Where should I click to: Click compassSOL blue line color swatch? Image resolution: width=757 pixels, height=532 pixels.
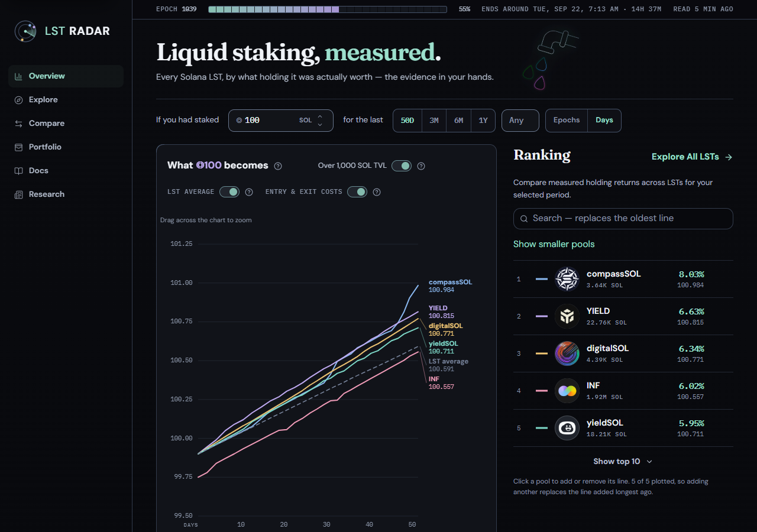coord(541,279)
